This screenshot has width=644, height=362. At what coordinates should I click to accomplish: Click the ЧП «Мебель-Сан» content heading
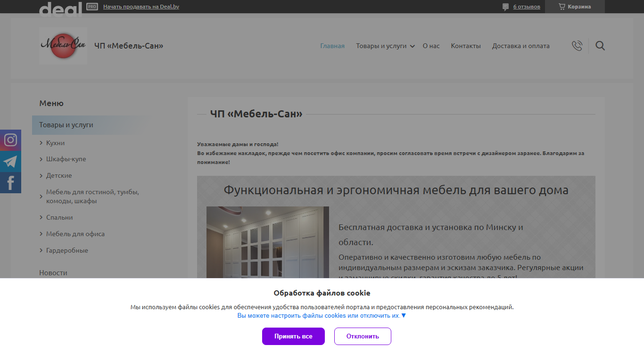point(256,114)
